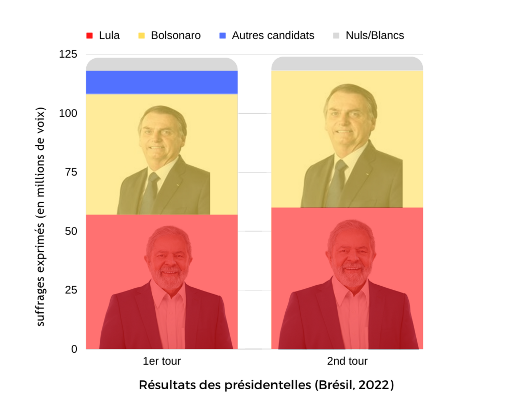Click the blue Autres candidats legend swatch
Screen dimensions: 532x399
point(222,36)
